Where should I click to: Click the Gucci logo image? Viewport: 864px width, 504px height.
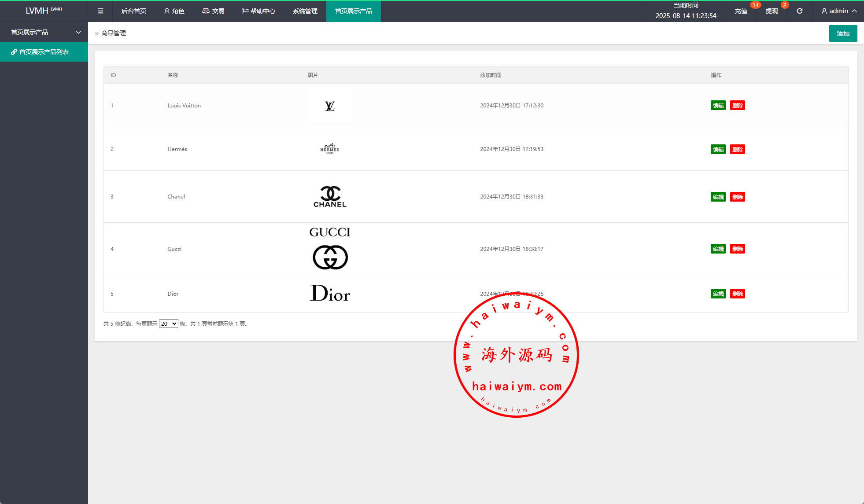tap(330, 249)
